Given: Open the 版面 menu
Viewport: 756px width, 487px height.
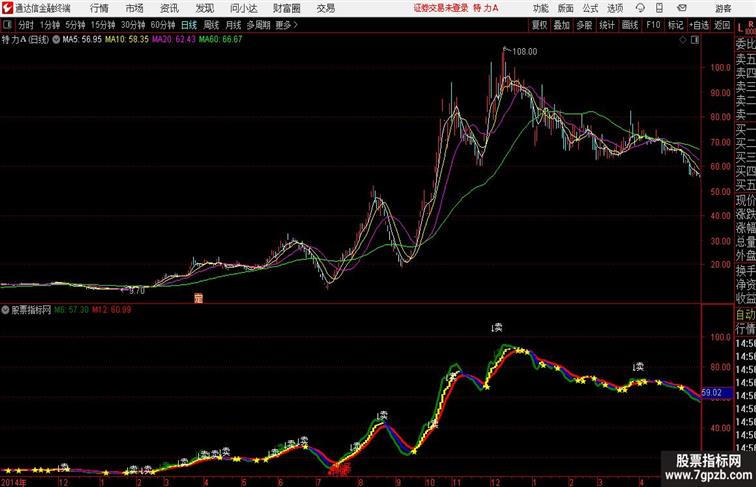Looking at the screenshot, I should tap(566, 8).
